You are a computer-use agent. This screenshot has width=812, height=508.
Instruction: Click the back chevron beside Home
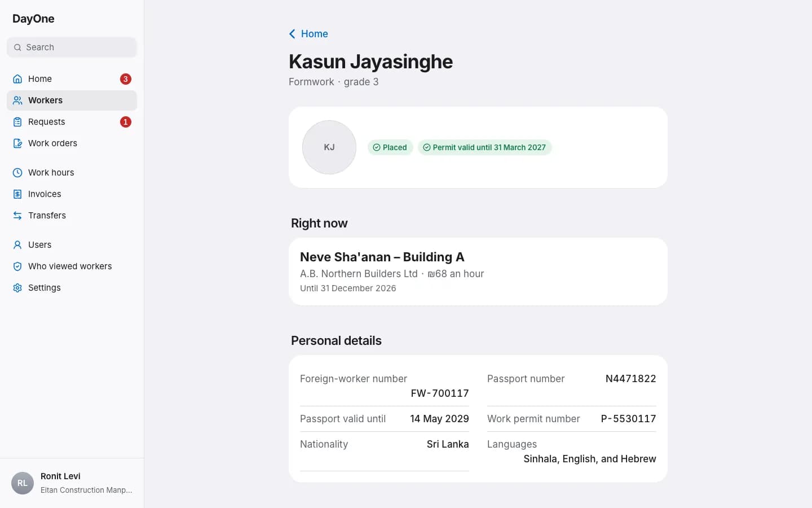[292, 34]
